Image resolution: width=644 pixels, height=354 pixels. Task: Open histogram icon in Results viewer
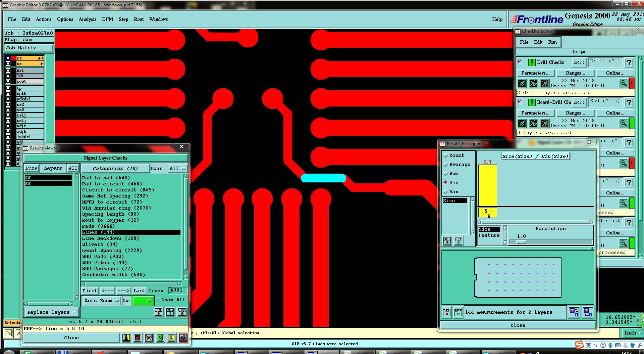point(183,338)
